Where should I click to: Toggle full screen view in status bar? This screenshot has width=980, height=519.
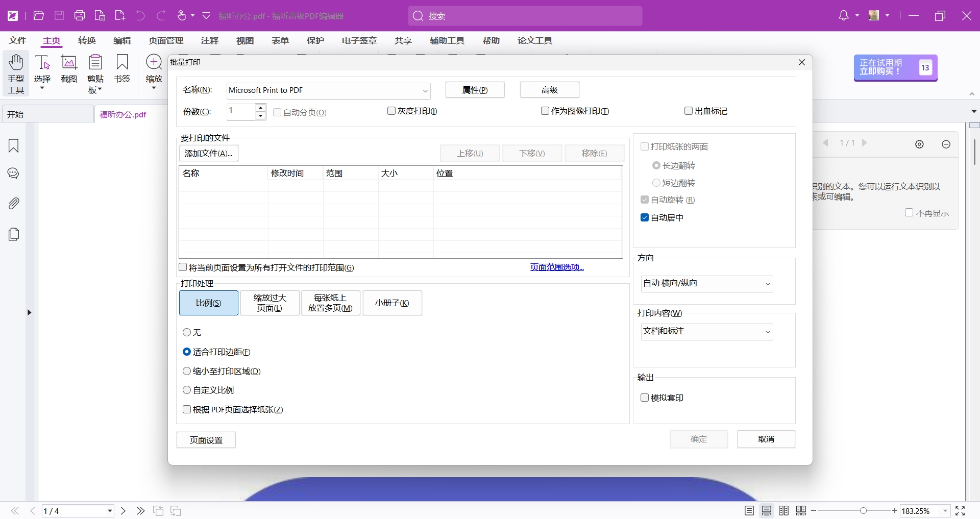pos(960,511)
